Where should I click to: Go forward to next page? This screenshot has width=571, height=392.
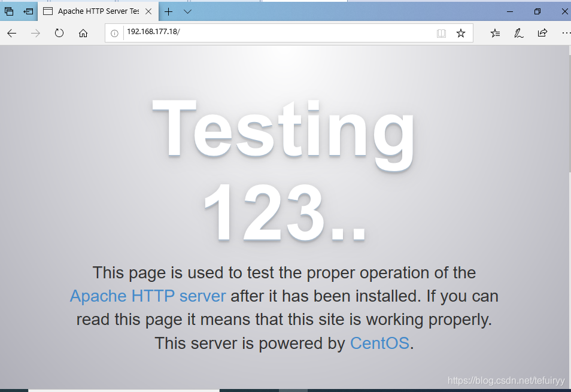pos(35,34)
